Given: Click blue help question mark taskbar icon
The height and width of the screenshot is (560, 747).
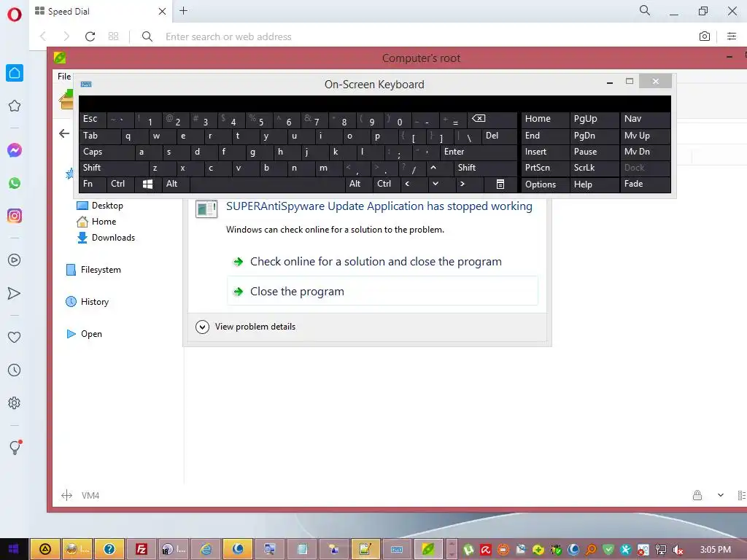Looking at the screenshot, I should pyautogui.click(x=109, y=549).
